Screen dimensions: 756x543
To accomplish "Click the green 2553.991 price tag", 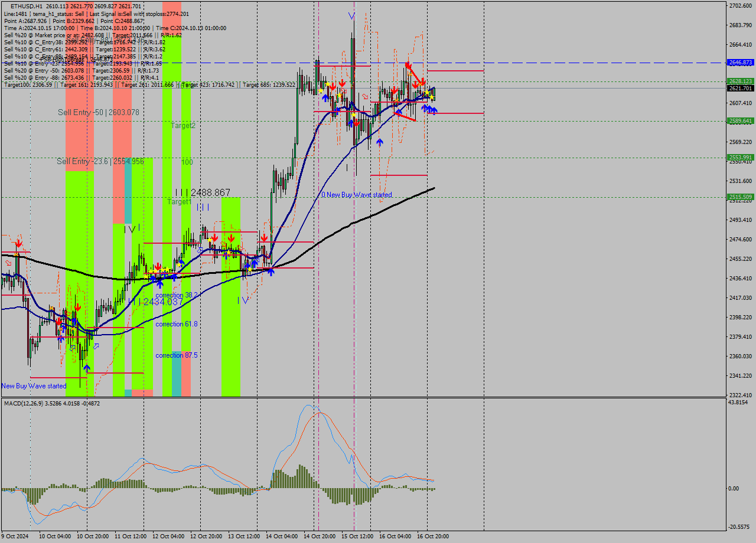I will (740, 158).
